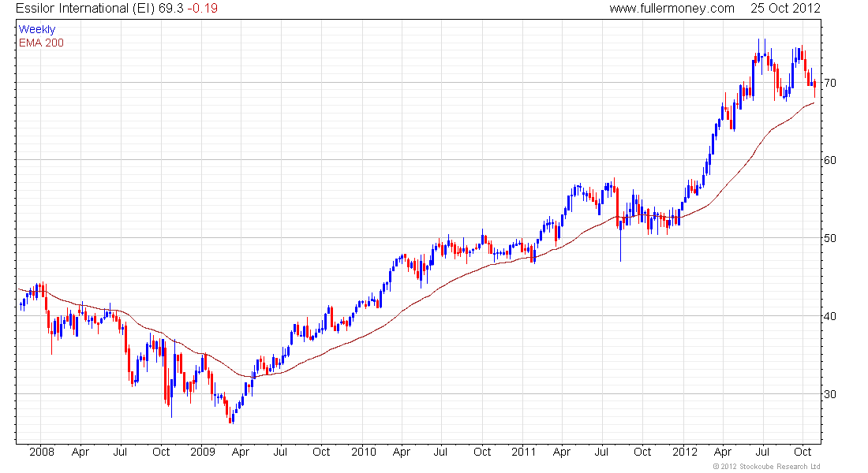Click the 40 price axis label

pos(830,316)
